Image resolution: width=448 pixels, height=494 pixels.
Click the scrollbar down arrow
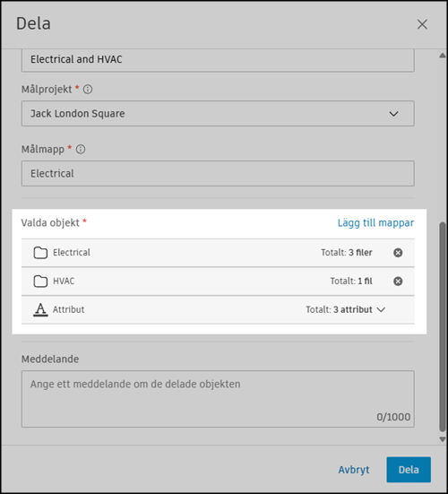[x=443, y=439]
